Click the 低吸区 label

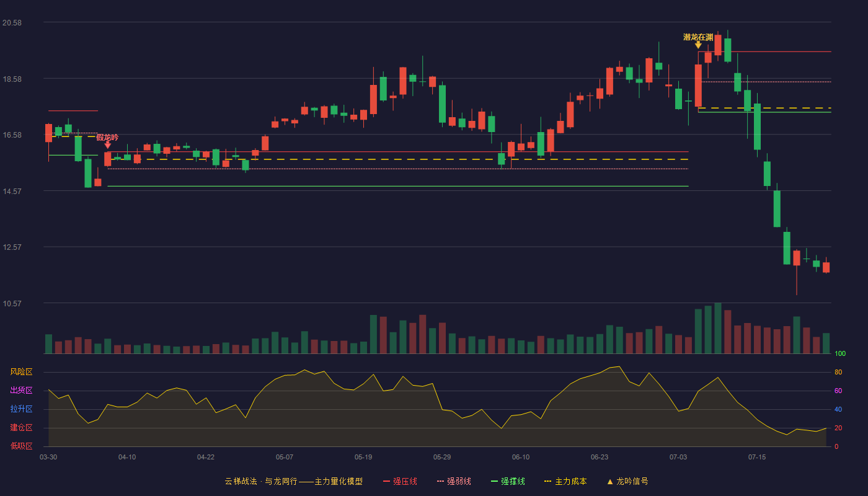click(x=21, y=446)
